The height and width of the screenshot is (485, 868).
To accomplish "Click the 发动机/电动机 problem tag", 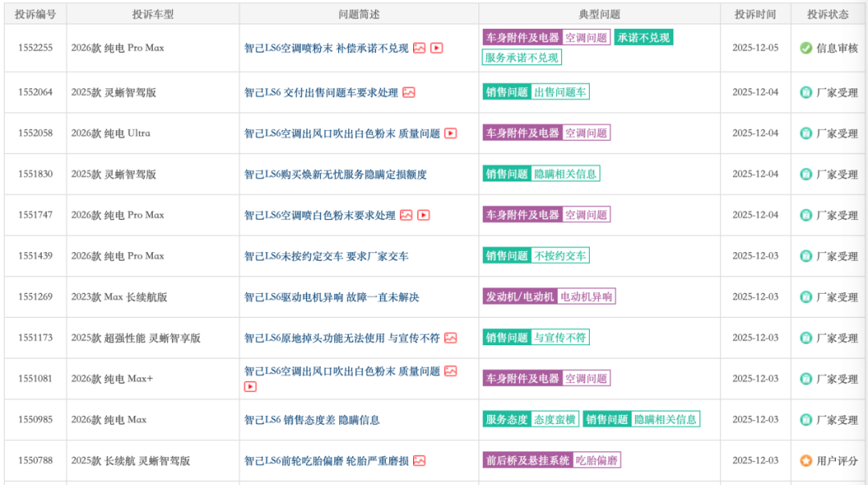I will coord(519,297).
